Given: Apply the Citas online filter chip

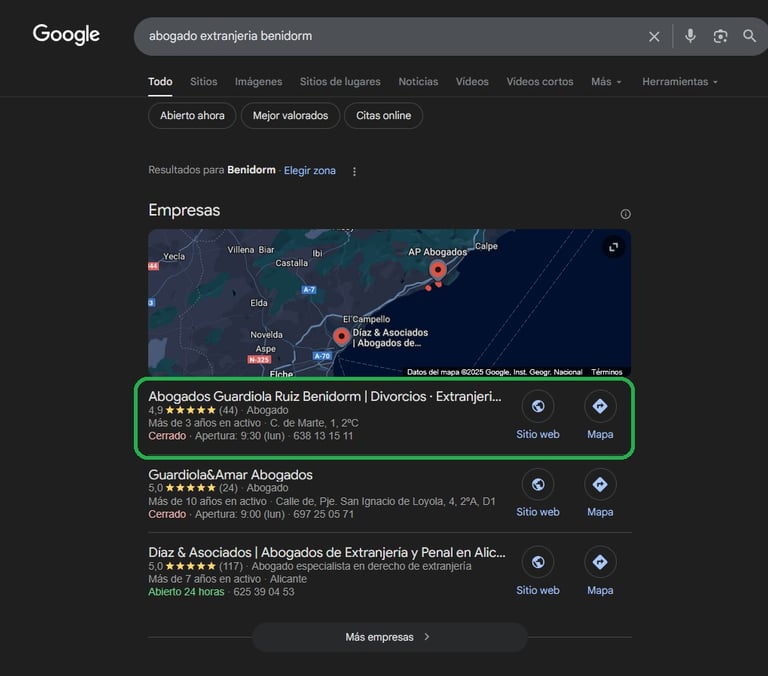Looking at the screenshot, I should [x=384, y=116].
